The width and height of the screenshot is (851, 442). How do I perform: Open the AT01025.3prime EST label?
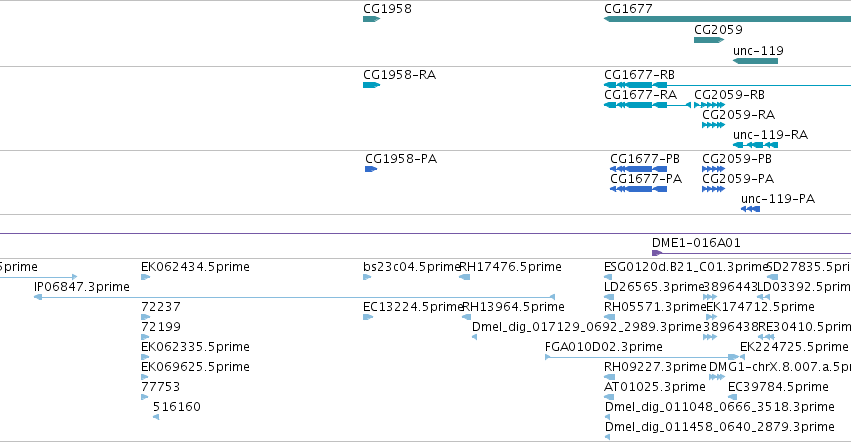coord(655,387)
